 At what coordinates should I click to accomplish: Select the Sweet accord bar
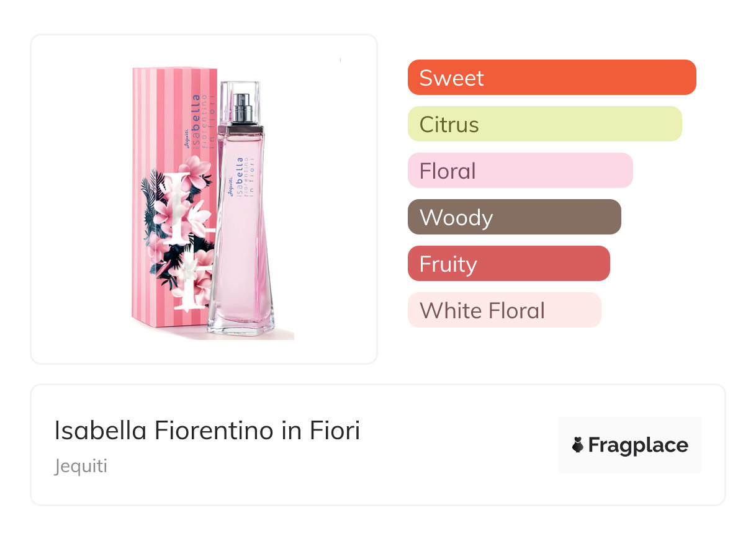(551, 78)
